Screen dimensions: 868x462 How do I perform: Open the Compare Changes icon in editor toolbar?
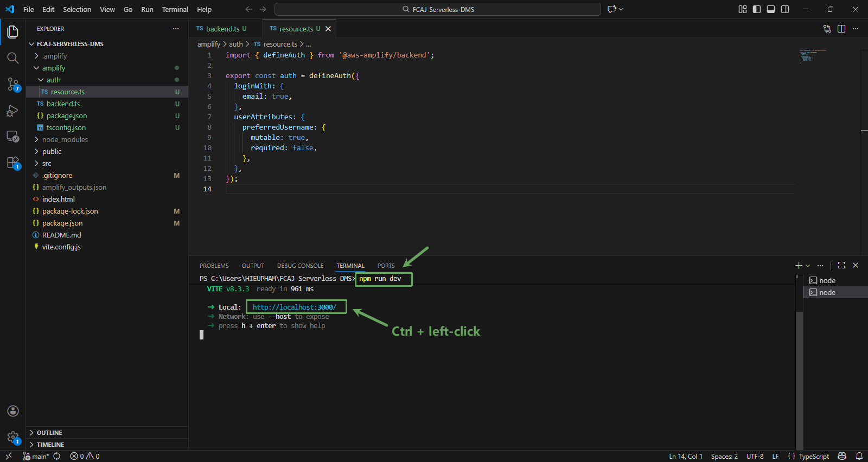pyautogui.click(x=827, y=29)
